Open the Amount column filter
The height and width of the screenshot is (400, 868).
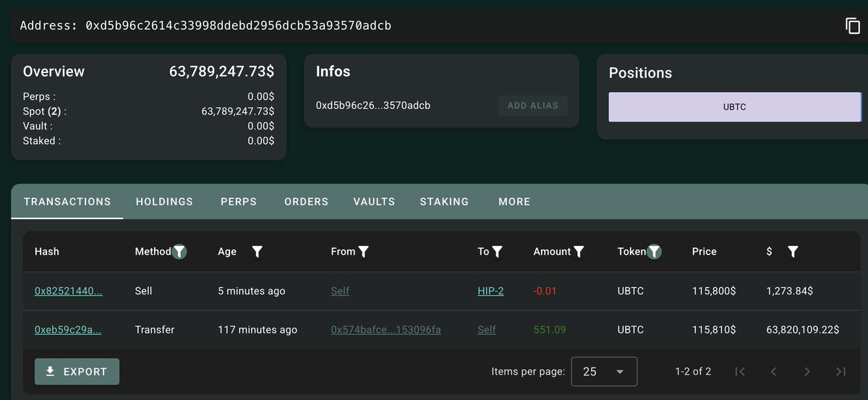click(x=579, y=252)
